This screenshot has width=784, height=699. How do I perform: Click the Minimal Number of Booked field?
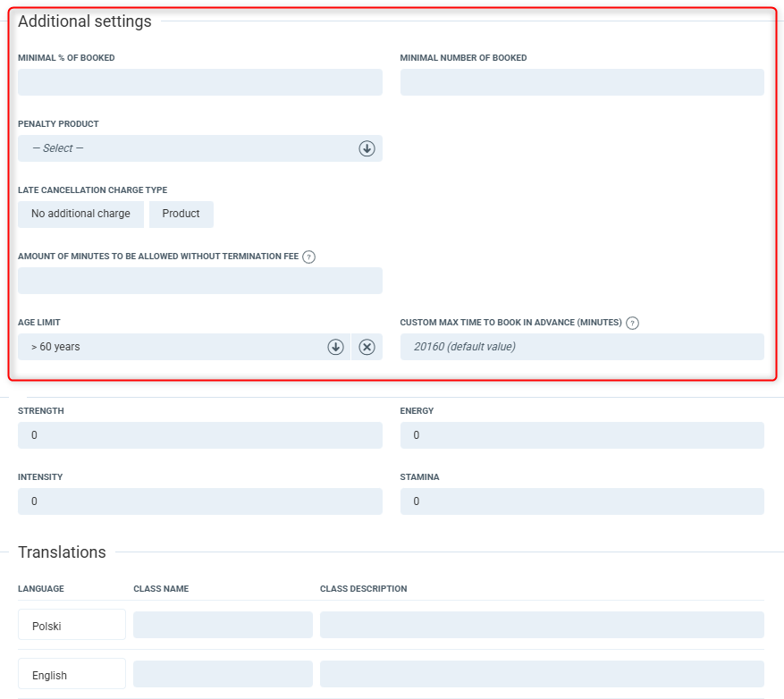click(x=582, y=82)
